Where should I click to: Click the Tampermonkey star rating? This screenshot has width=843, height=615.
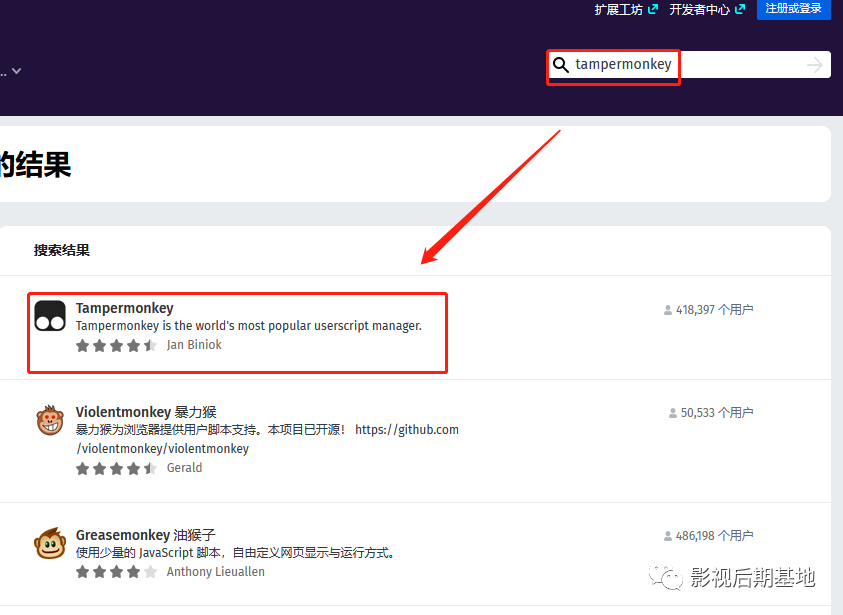[x=116, y=345]
